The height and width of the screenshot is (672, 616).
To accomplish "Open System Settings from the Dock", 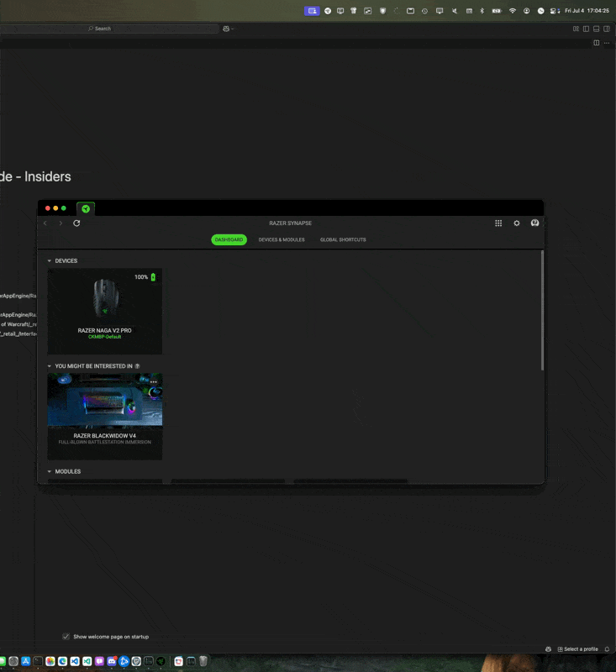I will 13,661.
